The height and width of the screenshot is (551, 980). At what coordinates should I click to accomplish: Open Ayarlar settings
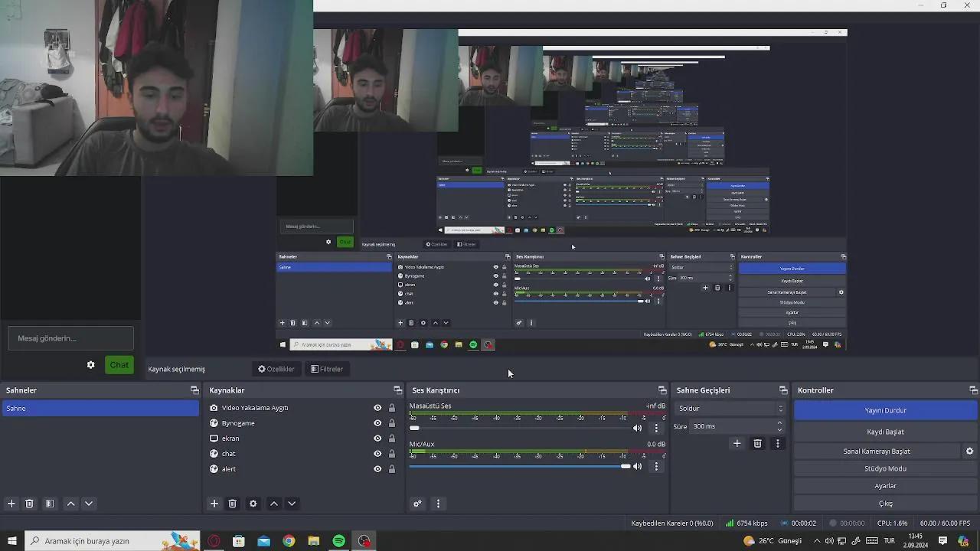point(885,486)
